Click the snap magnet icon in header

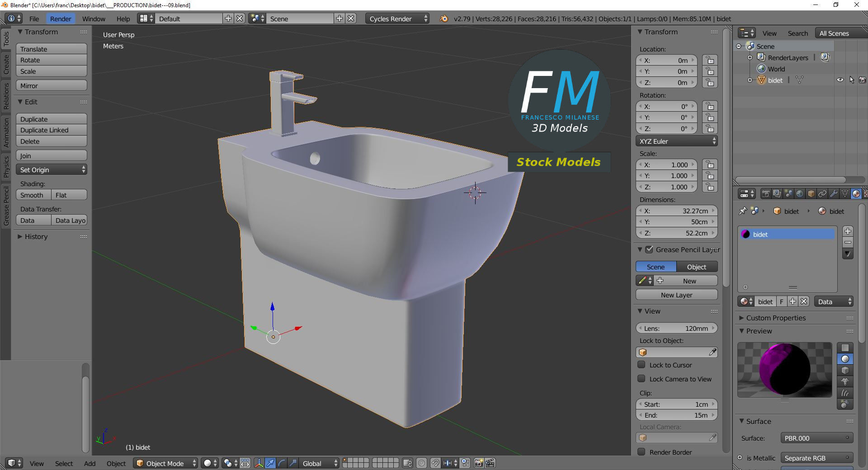(435, 463)
